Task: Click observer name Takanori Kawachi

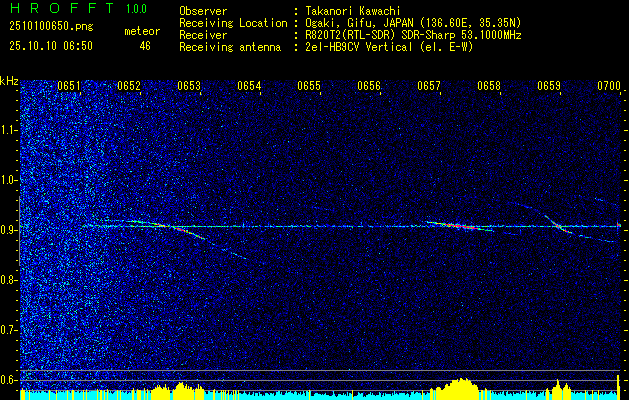Action: pyautogui.click(x=353, y=11)
